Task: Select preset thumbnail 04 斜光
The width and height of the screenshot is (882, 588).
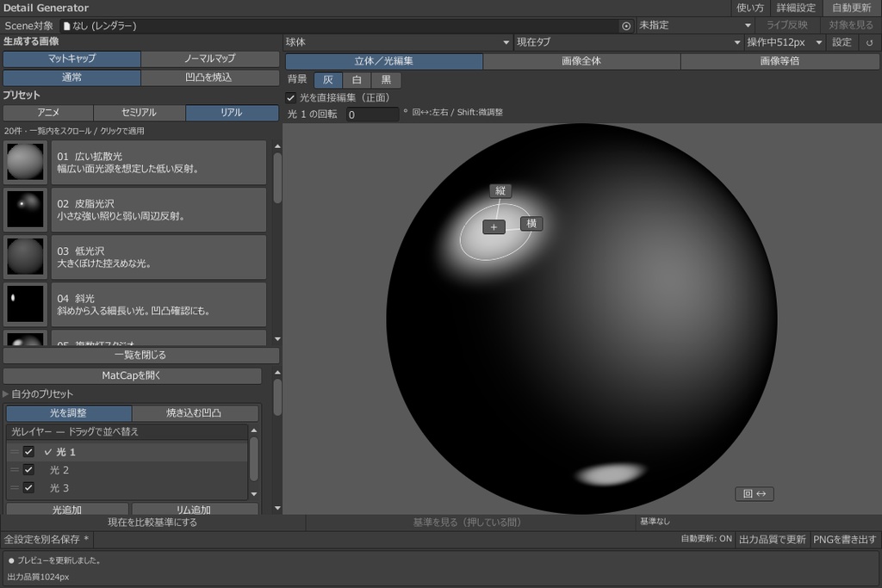Action: point(25,304)
